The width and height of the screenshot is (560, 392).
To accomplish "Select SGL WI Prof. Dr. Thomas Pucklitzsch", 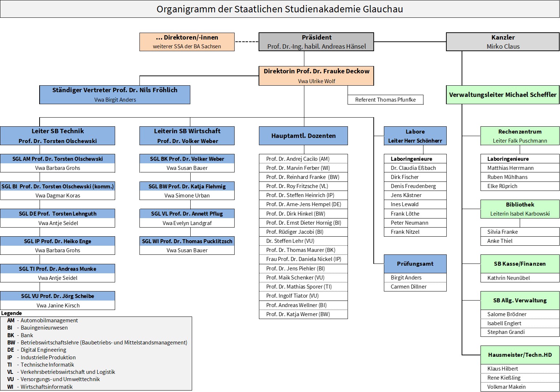I will [x=187, y=241].
